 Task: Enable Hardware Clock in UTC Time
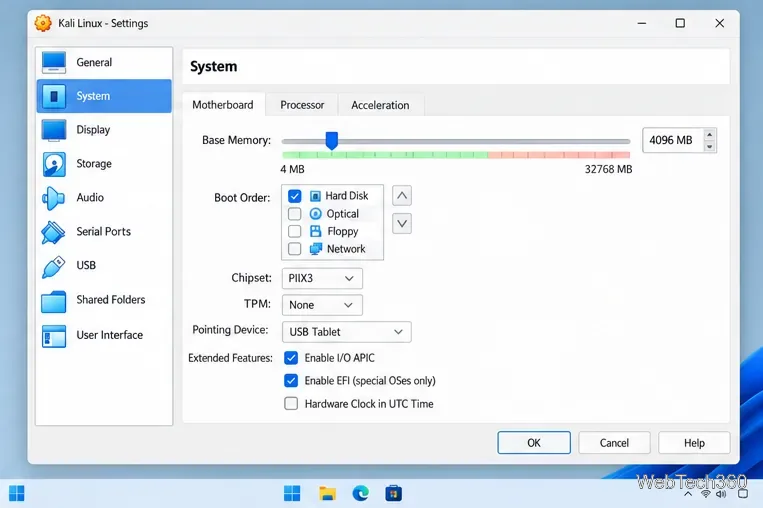coord(291,403)
